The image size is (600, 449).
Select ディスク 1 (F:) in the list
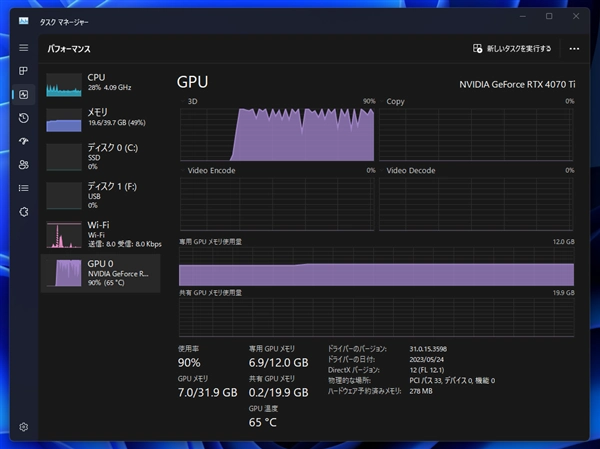click(x=101, y=195)
